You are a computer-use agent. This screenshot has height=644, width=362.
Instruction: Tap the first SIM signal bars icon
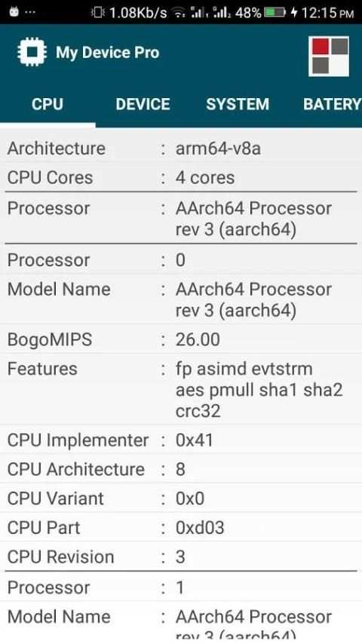click(x=200, y=12)
